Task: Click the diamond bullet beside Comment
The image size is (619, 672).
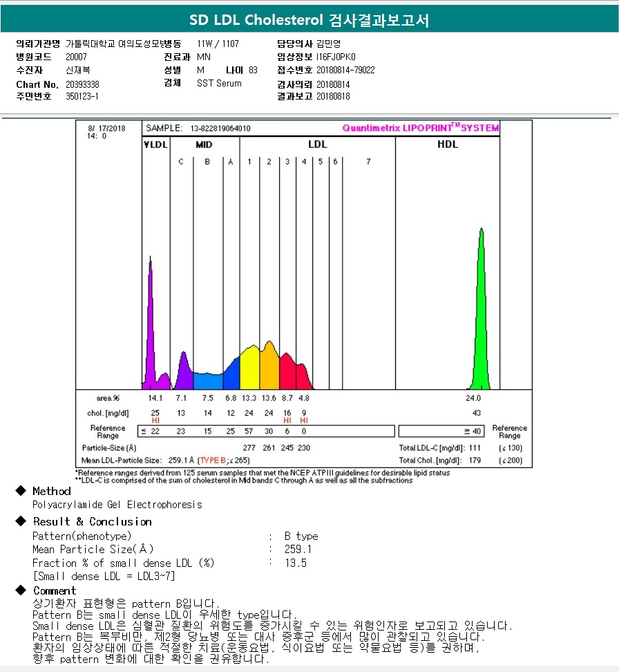Action: [21, 590]
